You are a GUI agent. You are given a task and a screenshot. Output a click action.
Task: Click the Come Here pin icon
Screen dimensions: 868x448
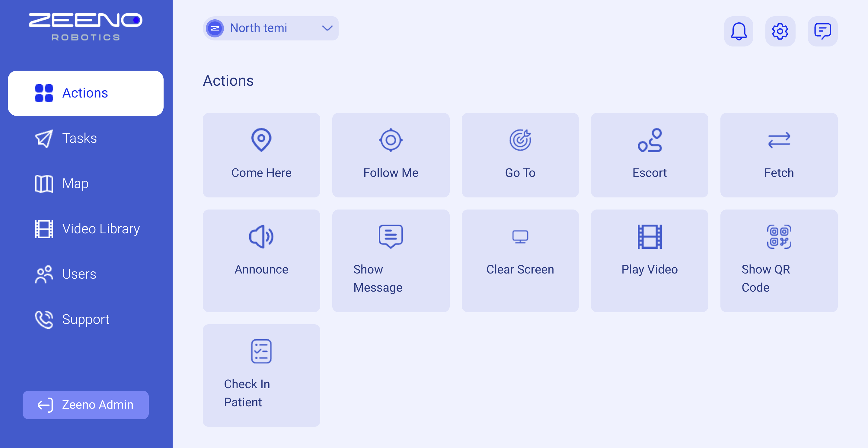click(261, 139)
